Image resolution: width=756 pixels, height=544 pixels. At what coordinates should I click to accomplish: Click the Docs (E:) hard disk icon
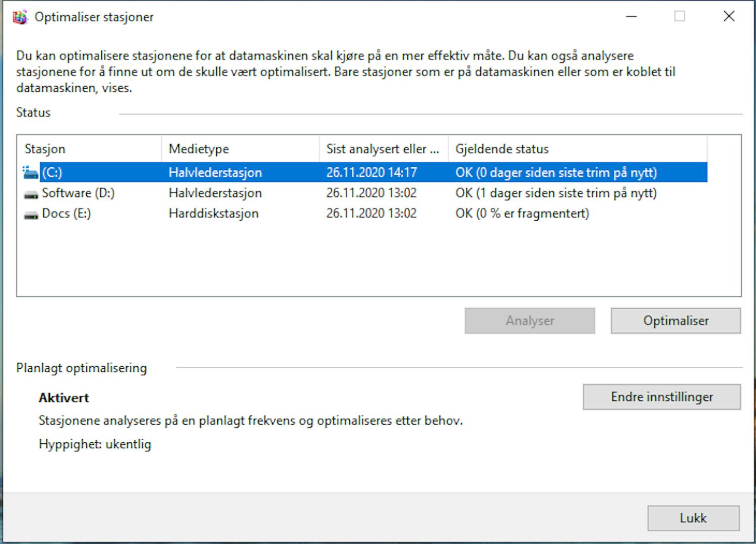pyautogui.click(x=30, y=214)
